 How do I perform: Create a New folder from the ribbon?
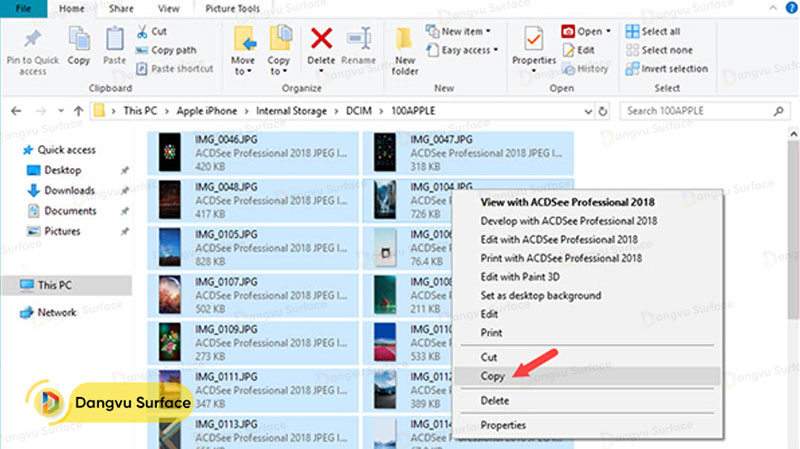pyautogui.click(x=405, y=51)
